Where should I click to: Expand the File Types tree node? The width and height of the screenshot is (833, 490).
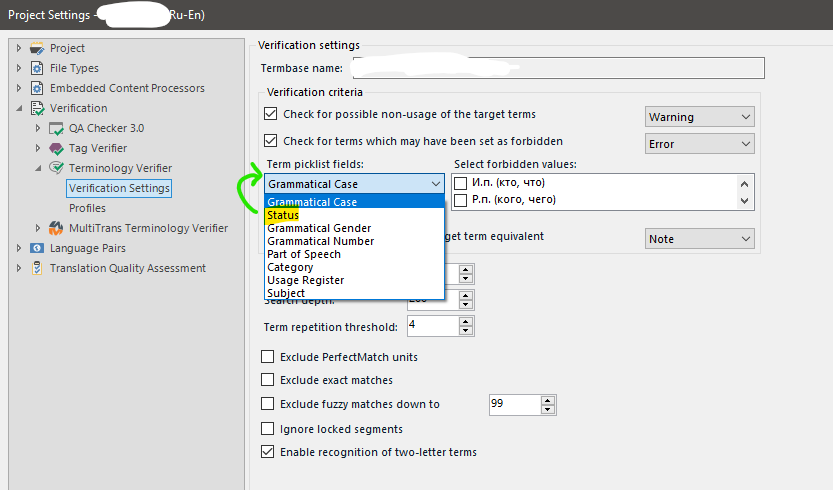tap(19, 68)
